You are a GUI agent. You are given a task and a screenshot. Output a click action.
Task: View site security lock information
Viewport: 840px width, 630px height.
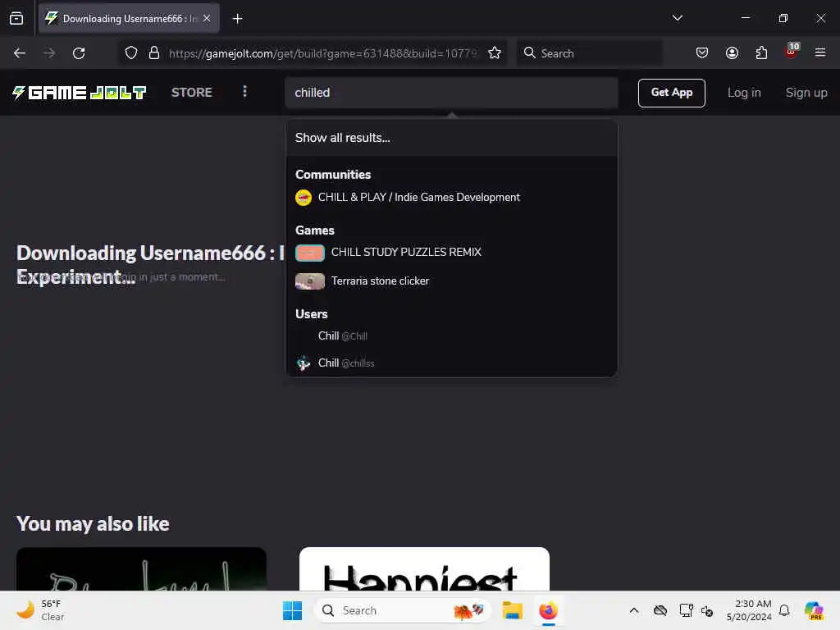[154, 53]
